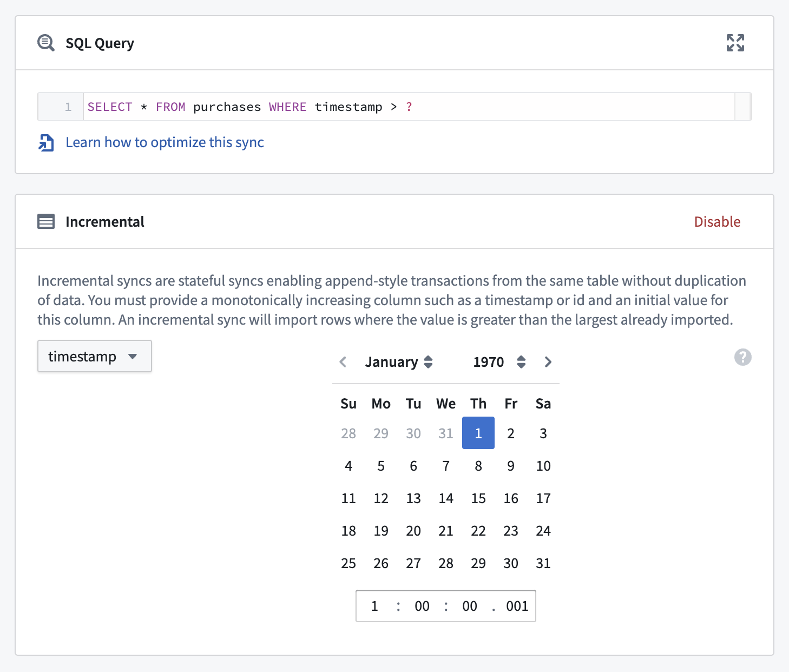This screenshot has height=672, width=789.
Task: Choose day 20 in the calendar
Action: point(413,530)
